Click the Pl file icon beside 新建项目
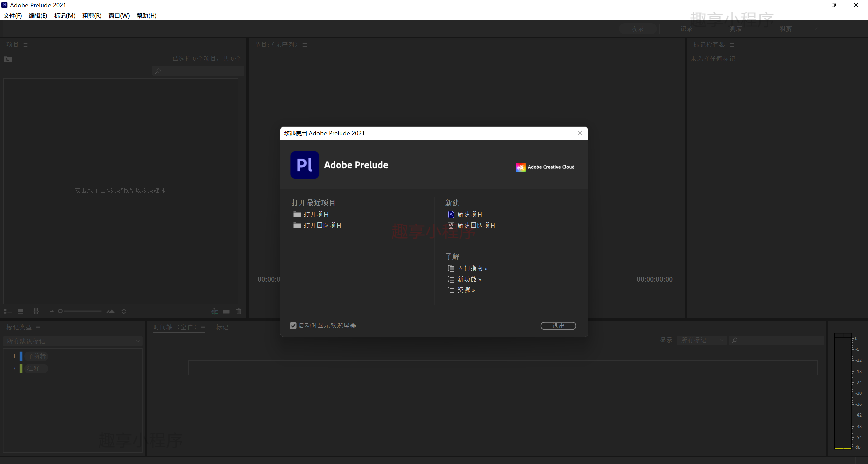 [451, 214]
